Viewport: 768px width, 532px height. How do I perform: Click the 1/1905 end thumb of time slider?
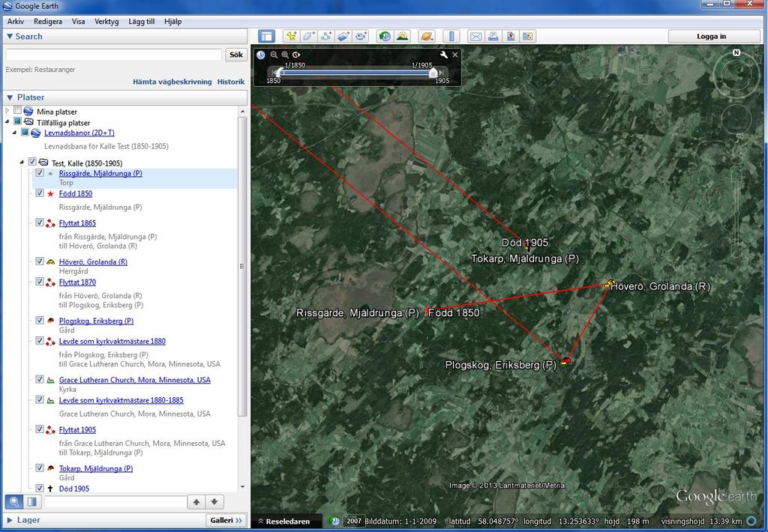[433, 73]
